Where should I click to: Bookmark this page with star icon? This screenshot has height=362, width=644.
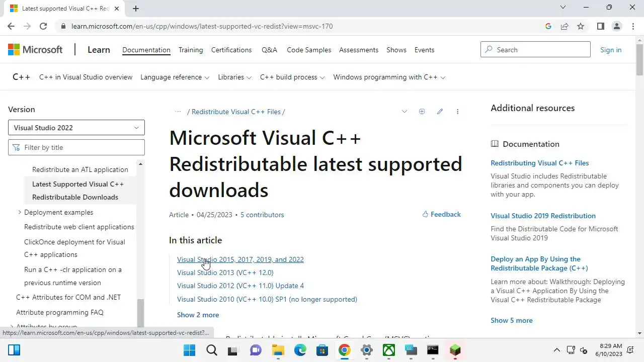pyautogui.click(x=581, y=26)
